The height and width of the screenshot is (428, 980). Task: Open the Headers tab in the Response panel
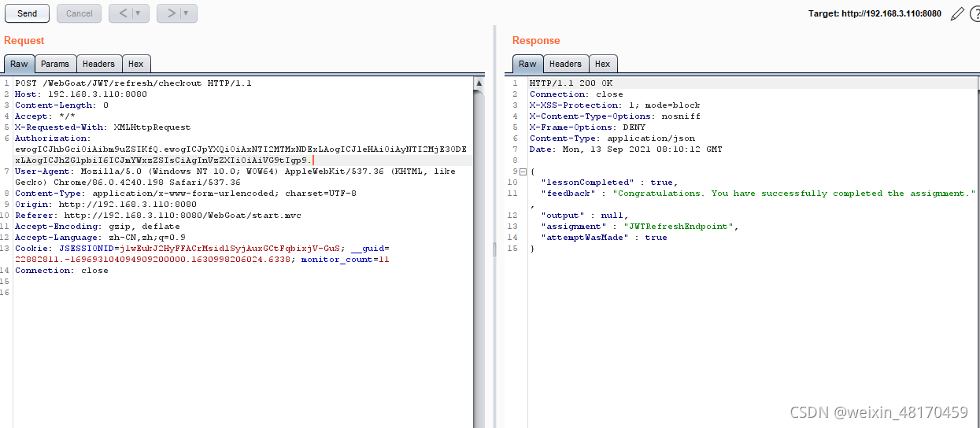565,65
